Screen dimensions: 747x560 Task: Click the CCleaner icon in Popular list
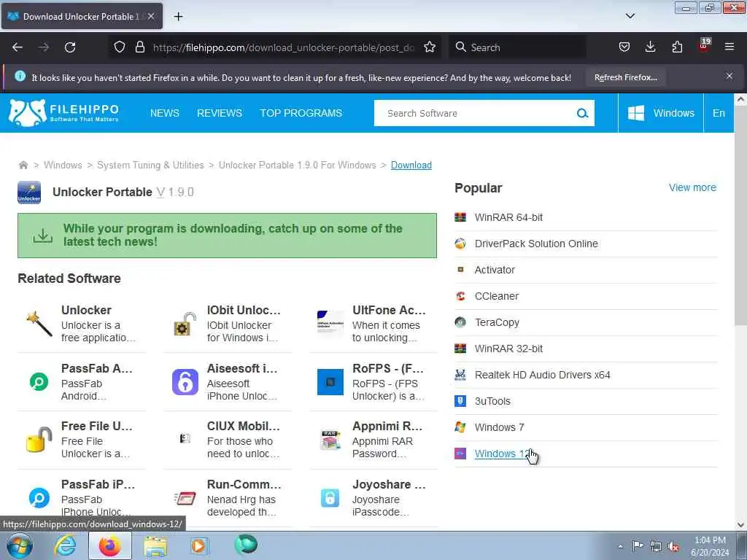coord(460,296)
